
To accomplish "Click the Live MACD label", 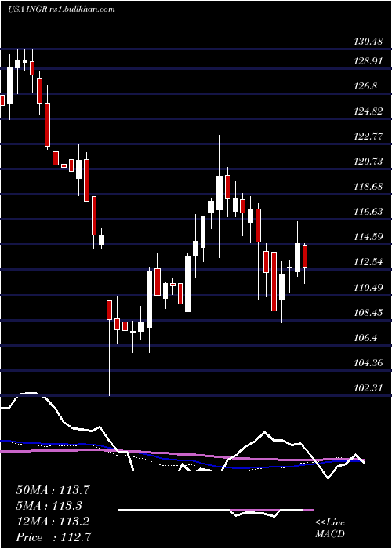I will [x=330, y=529].
